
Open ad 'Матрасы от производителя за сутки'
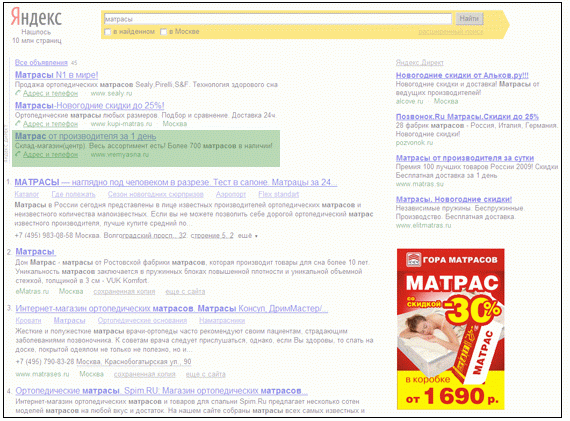click(x=465, y=158)
